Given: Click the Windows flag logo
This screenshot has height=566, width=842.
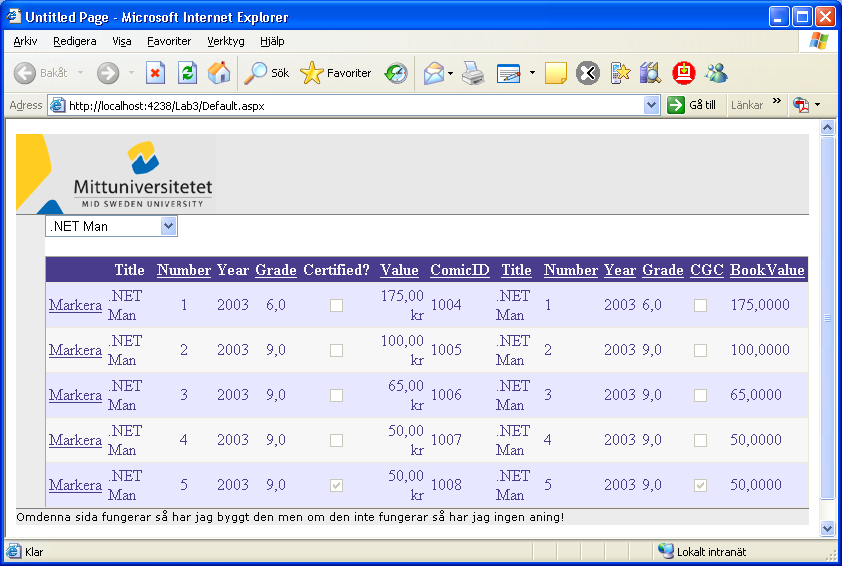Looking at the screenshot, I should tap(818, 41).
